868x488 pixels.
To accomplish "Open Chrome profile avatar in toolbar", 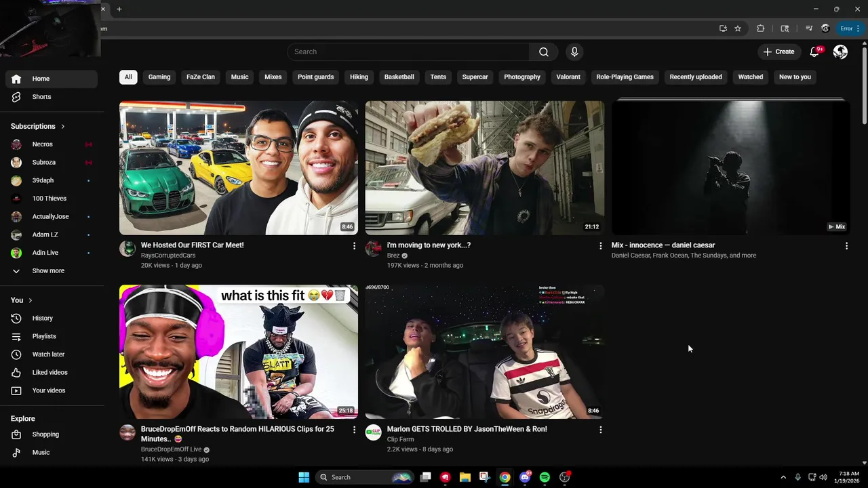I will 825,28.
